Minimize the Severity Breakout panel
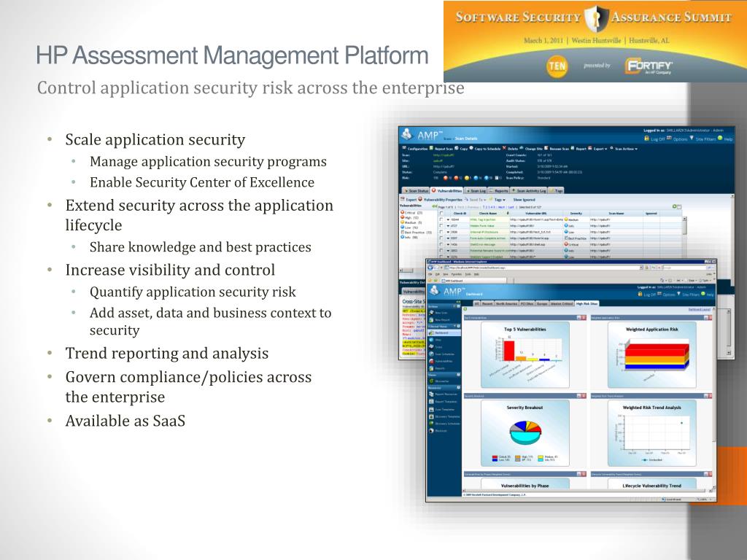 click(578, 396)
